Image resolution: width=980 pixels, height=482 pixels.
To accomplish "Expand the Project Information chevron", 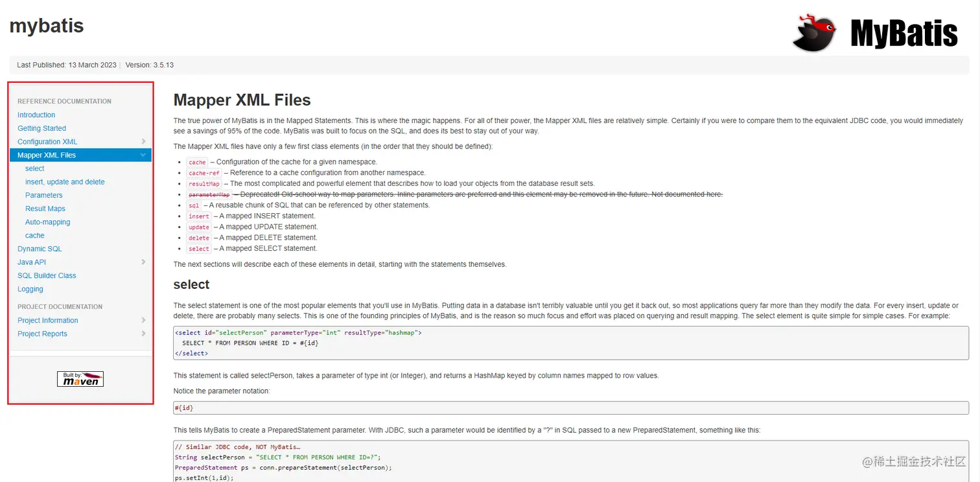I will tap(143, 321).
